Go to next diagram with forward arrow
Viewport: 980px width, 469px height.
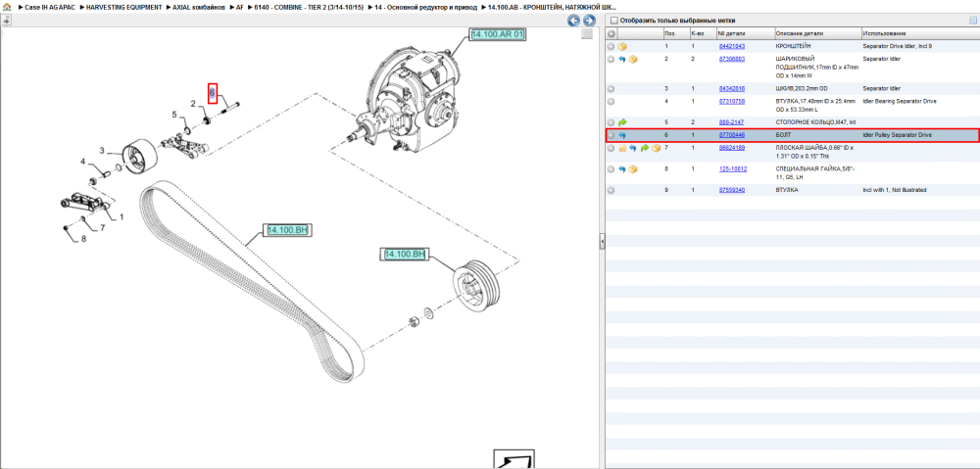coord(588,21)
